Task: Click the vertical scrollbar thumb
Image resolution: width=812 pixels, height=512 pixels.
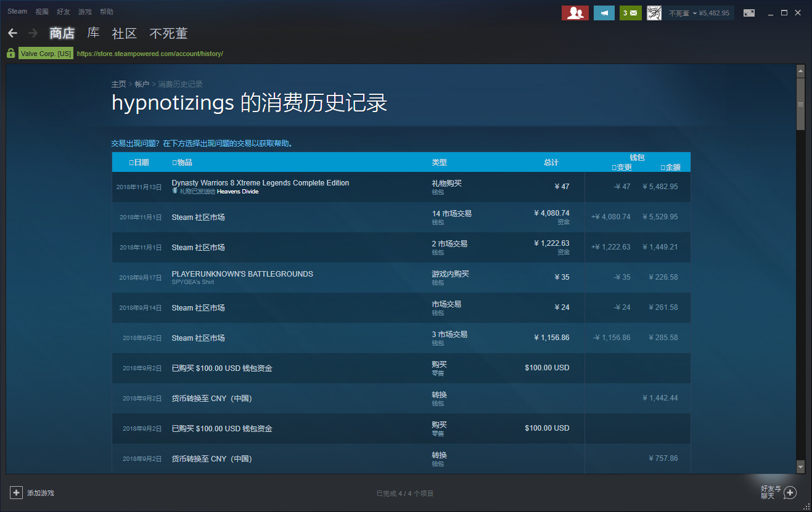Action: click(800, 105)
